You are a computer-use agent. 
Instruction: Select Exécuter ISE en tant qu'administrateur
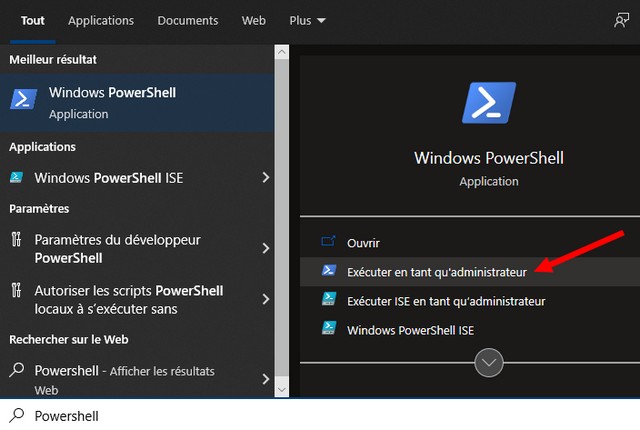470,301
